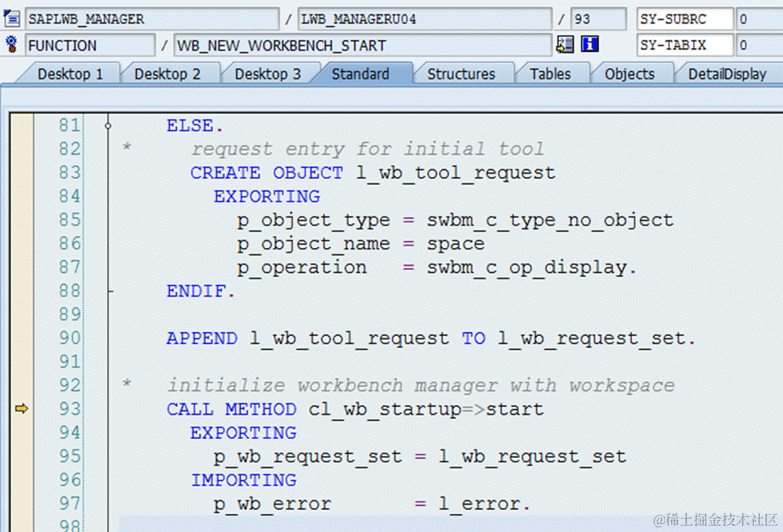Click swbm_c_op_display on line 87
The height and width of the screenshot is (532, 783).
point(526,268)
